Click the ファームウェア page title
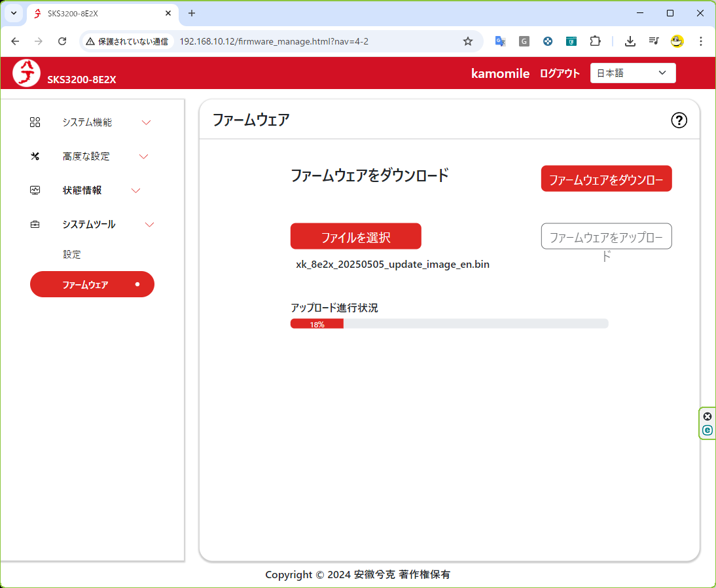This screenshot has height=588, width=716. (x=251, y=120)
